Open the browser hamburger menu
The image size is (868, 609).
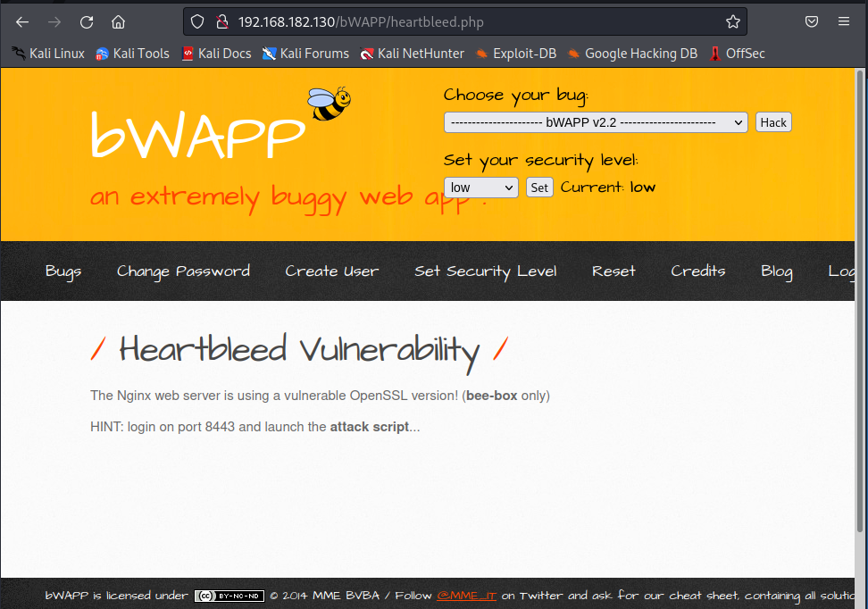844,21
